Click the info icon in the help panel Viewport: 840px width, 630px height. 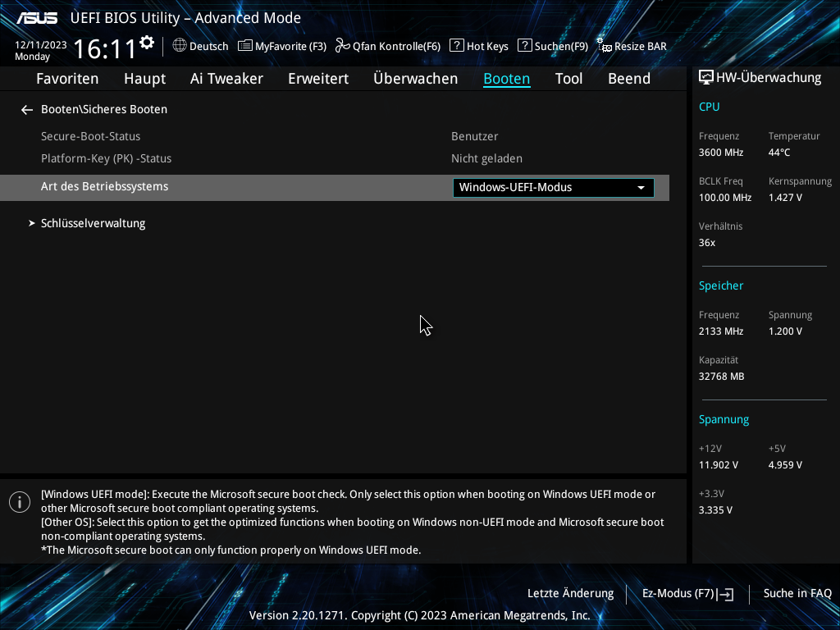click(20, 502)
